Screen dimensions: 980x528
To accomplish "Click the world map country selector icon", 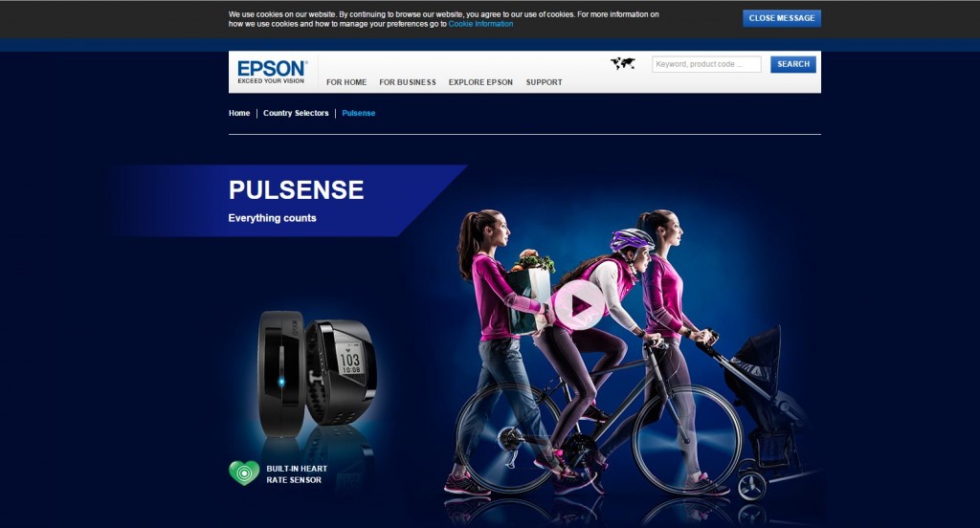I will coord(622,63).
